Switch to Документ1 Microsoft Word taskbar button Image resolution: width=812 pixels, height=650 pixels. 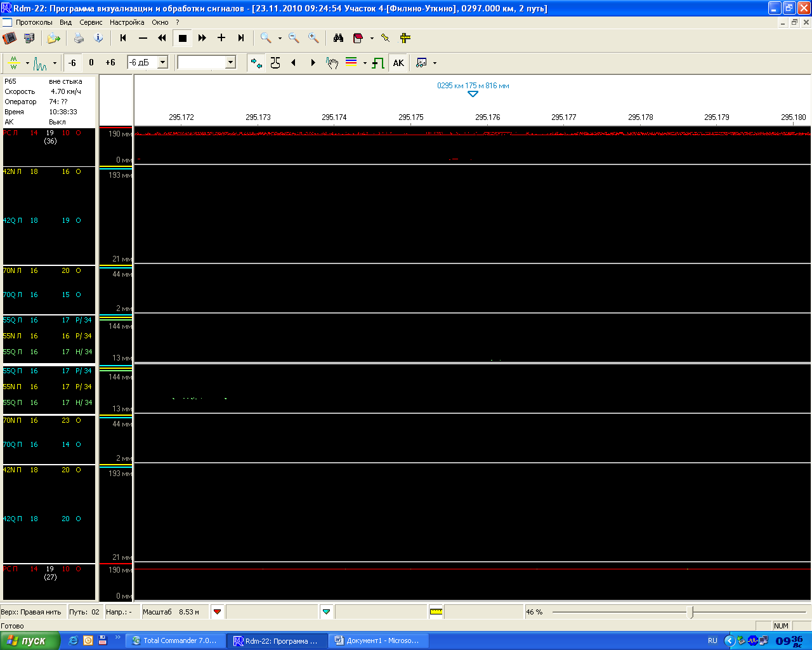point(379,640)
